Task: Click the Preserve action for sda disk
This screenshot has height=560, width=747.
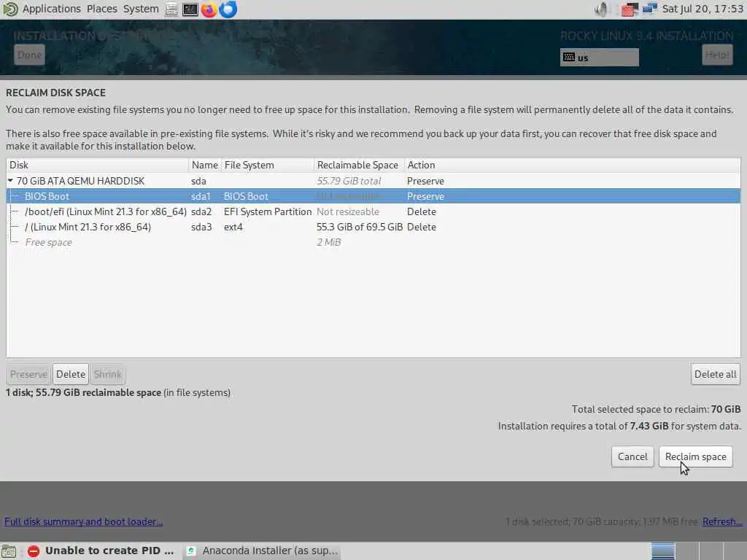Action: click(425, 181)
